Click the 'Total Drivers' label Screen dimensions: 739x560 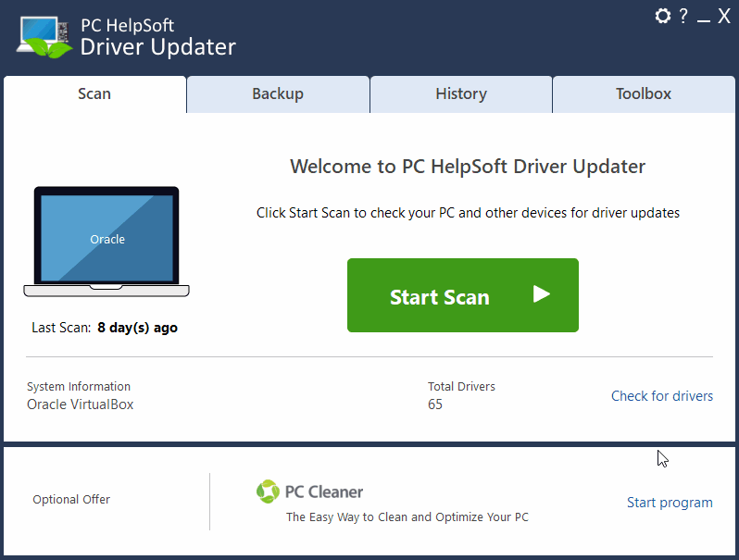coord(461,387)
